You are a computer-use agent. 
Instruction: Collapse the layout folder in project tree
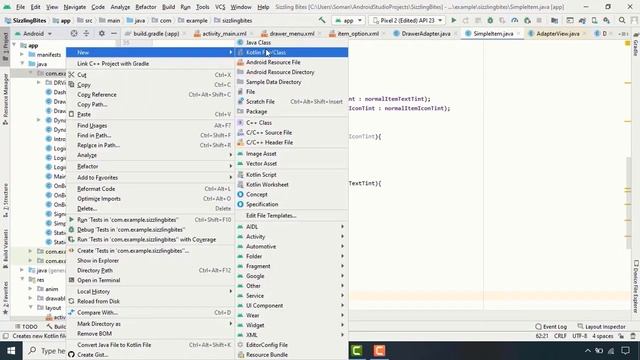[30, 307]
